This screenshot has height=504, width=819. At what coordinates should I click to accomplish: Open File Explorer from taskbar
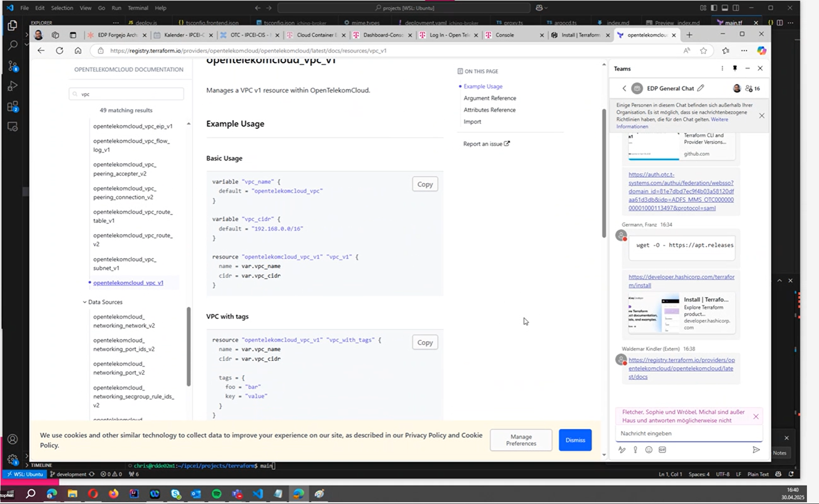pos(72,494)
